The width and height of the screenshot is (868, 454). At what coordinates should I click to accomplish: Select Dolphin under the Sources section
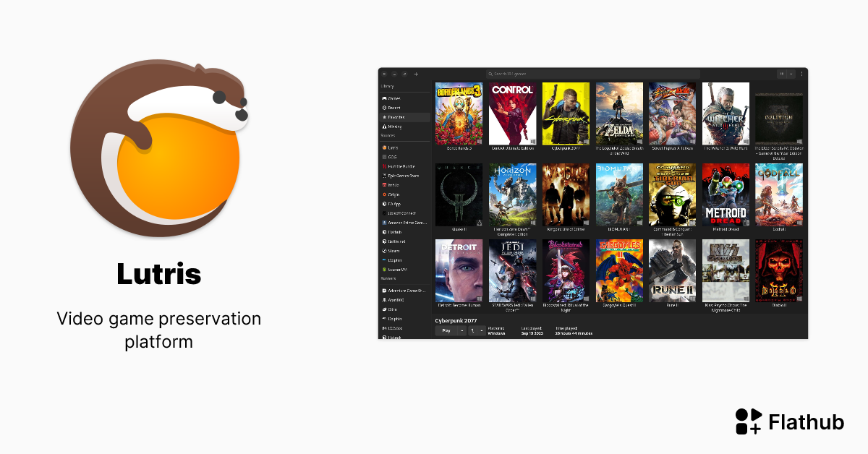[405, 260]
